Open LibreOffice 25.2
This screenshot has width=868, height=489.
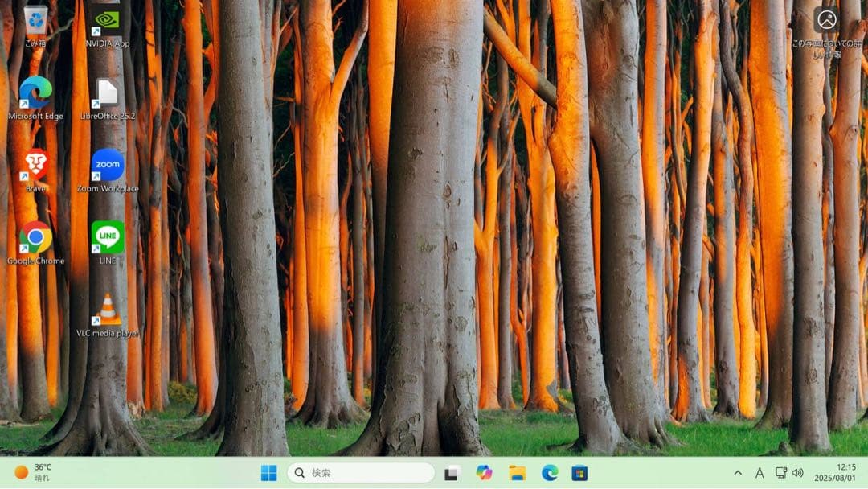click(x=107, y=91)
